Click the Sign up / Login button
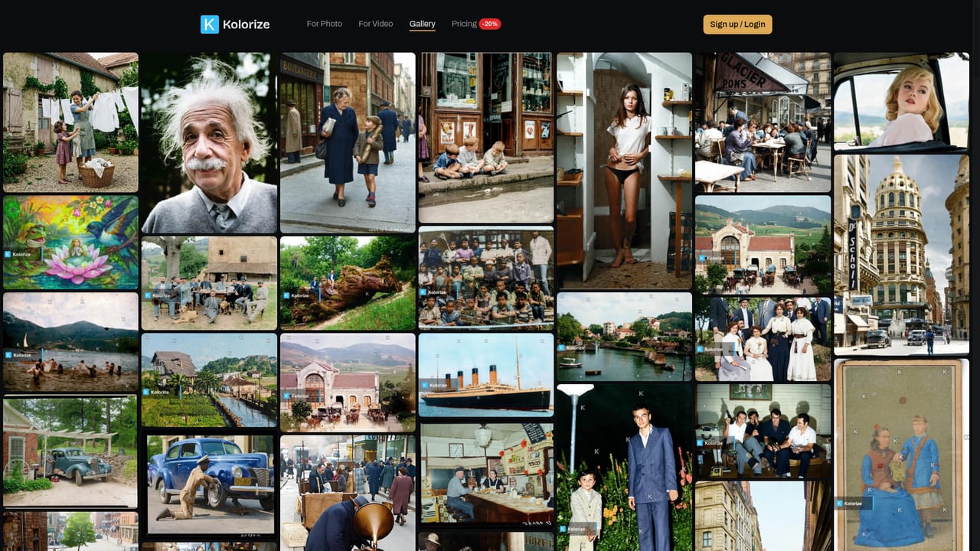 point(737,24)
